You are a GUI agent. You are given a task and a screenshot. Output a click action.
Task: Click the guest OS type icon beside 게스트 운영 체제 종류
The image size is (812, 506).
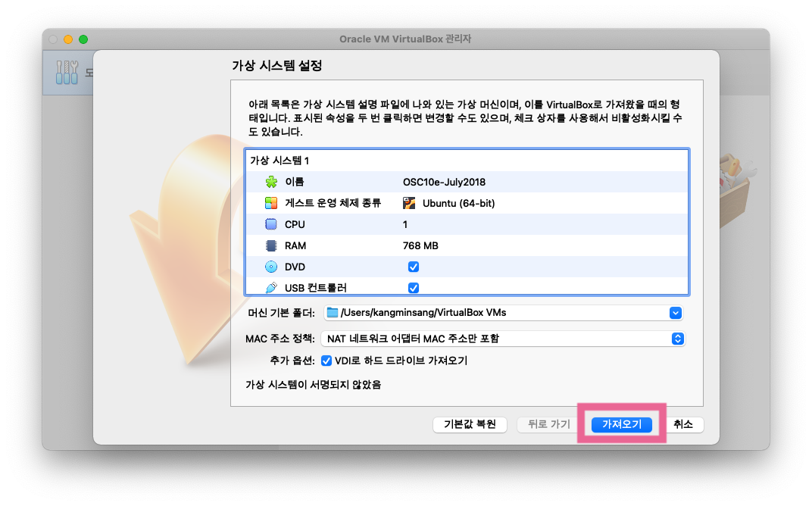pyautogui.click(x=271, y=203)
